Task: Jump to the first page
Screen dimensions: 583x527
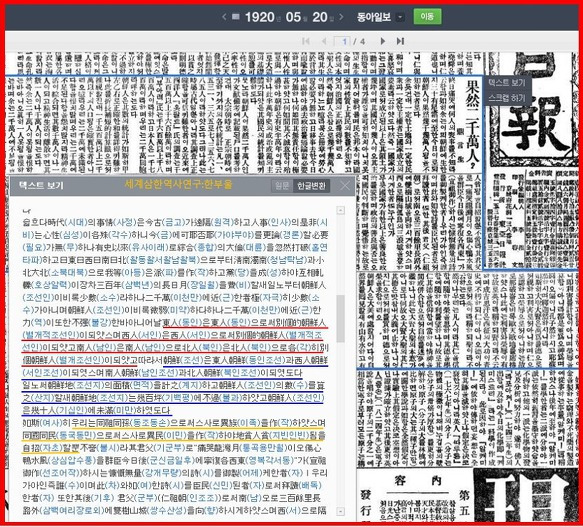Action: (x=306, y=41)
